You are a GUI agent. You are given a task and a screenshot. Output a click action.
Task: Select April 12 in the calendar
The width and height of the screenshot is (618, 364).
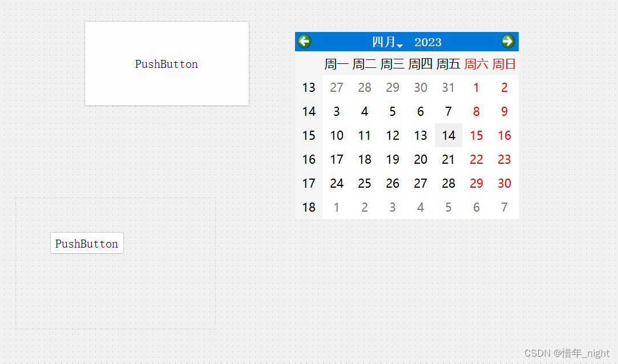click(x=393, y=135)
